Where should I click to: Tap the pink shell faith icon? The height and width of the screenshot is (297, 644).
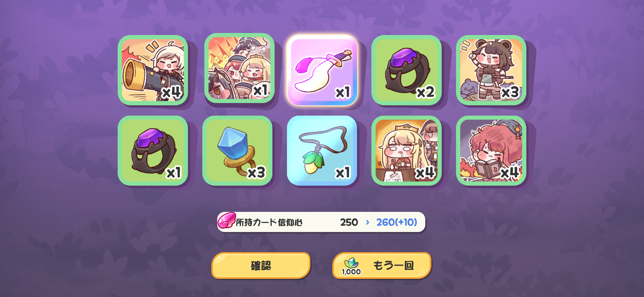point(227,220)
